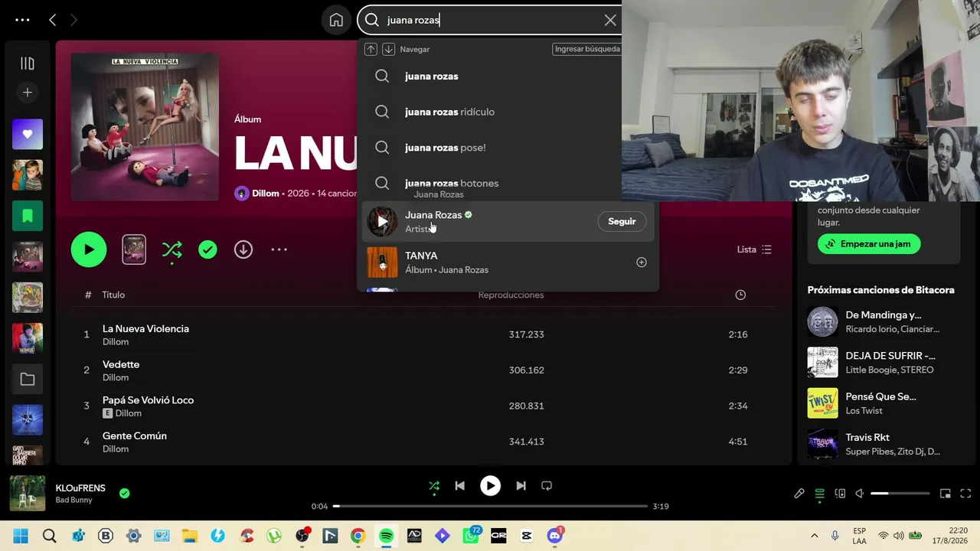The height and width of the screenshot is (551, 980).
Task: Toggle saved checkmark for KLOuFRENS
Action: pyautogui.click(x=125, y=494)
